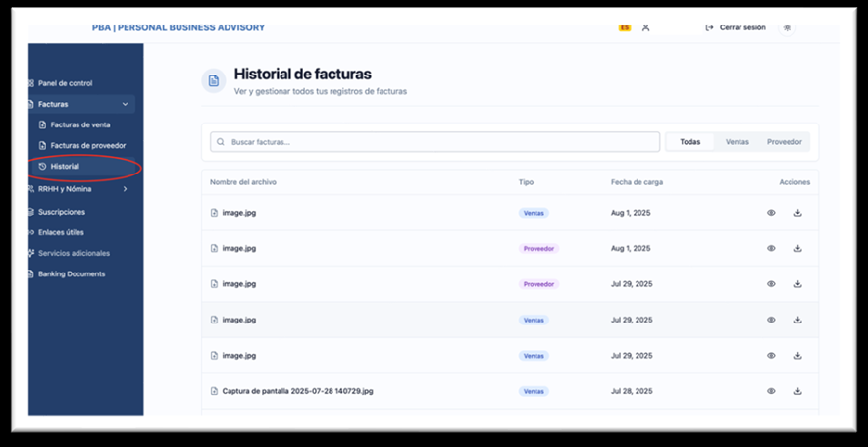The height and width of the screenshot is (447, 868).
Task: Select the Todas filter option
Action: point(690,142)
